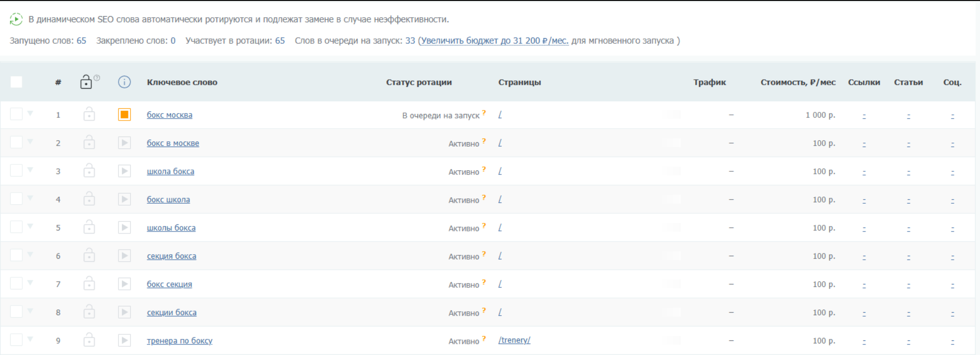Sort by Страницы column header
The height and width of the screenshot is (355, 980).
pyautogui.click(x=520, y=82)
